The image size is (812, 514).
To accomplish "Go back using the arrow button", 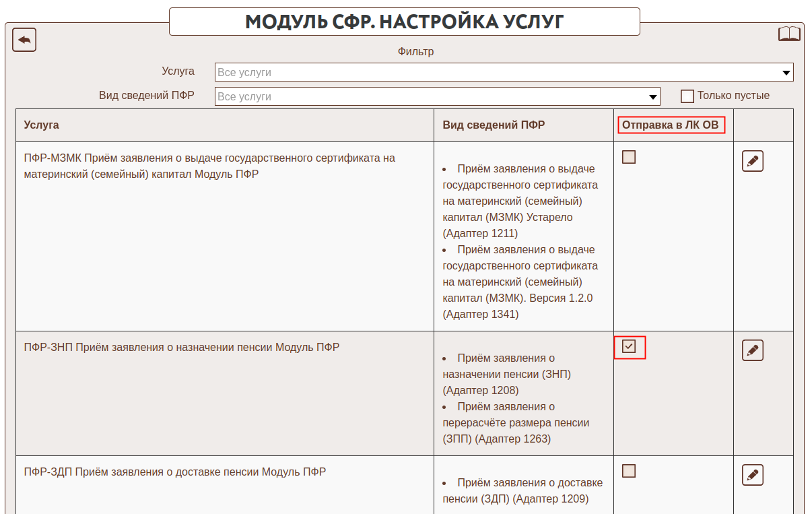I will coord(24,40).
